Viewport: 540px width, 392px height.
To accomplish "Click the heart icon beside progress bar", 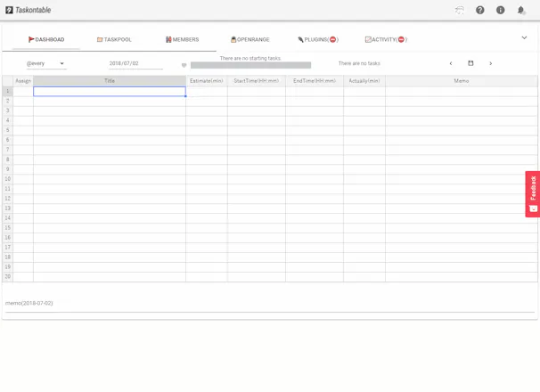I will coord(184,65).
